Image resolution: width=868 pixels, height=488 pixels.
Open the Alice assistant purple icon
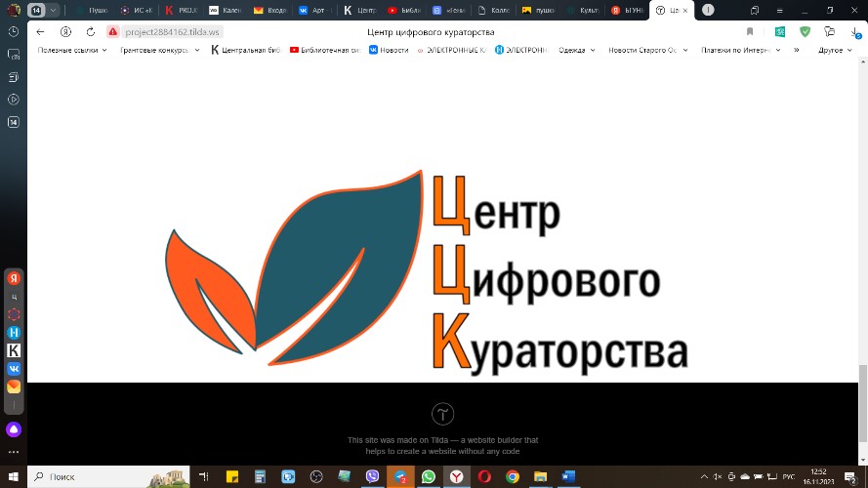(14, 429)
